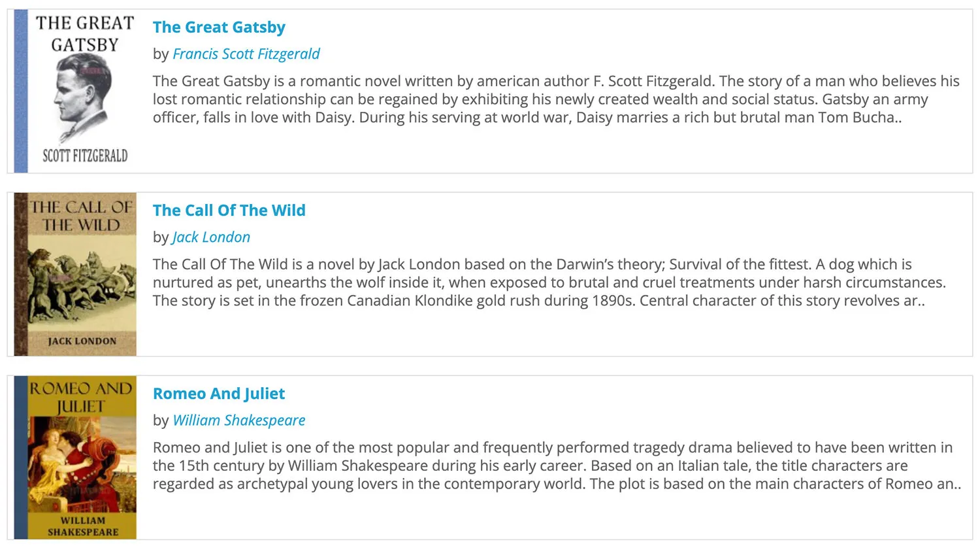Click 'THE CALL OF THE WILD' cover heading

click(82, 216)
